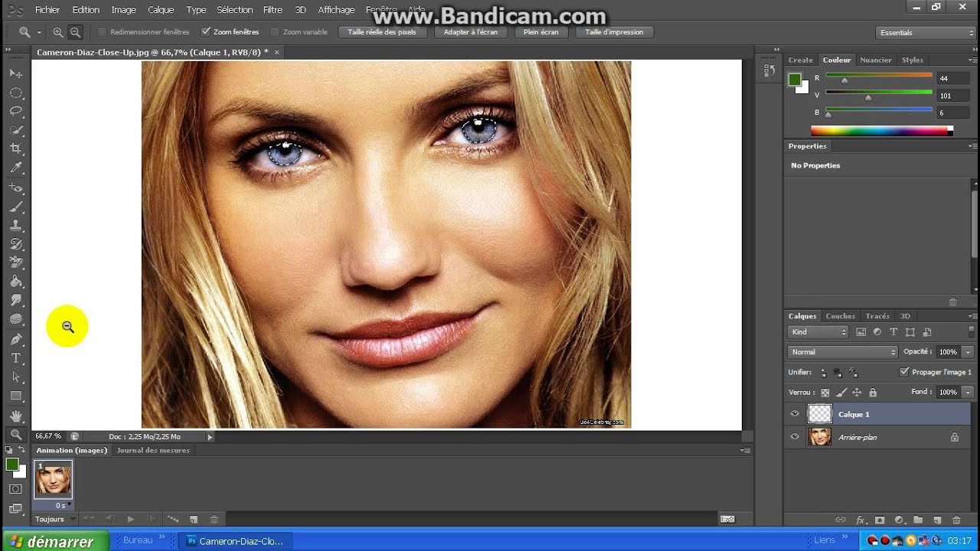Select the Eyedropper tool
Screen dimensions: 980x551
tap(16, 168)
